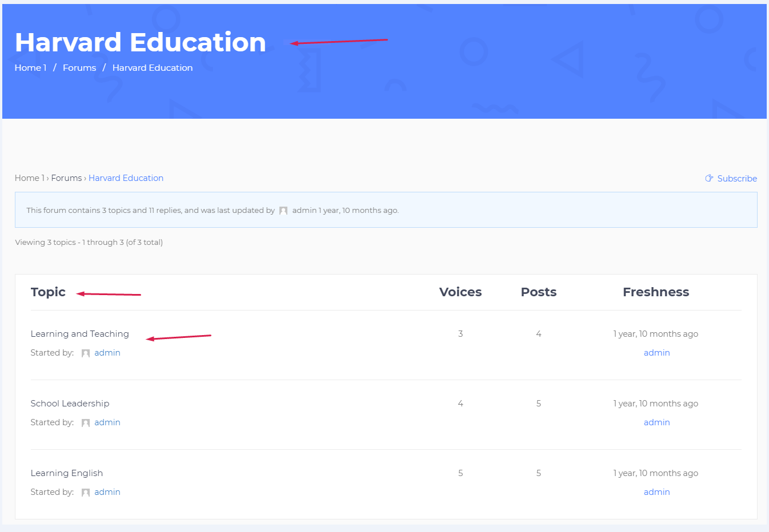Go to Home 1 in banner breadcrumb
This screenshot has width=769, height=532.
[30, 67]
